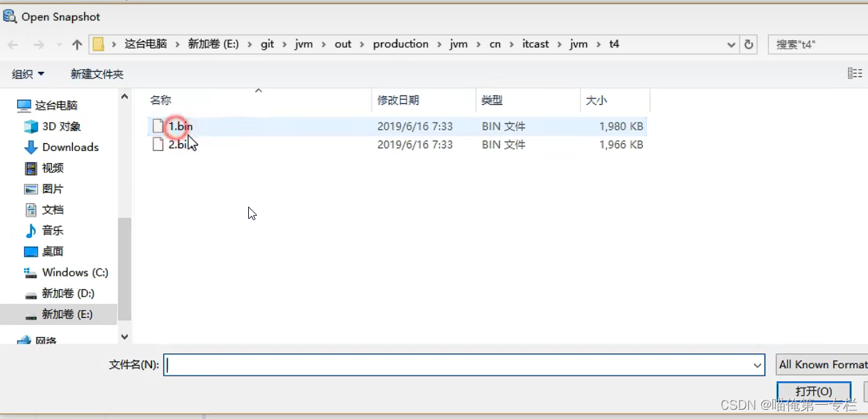Click the out breadcrumb segment

343,44
